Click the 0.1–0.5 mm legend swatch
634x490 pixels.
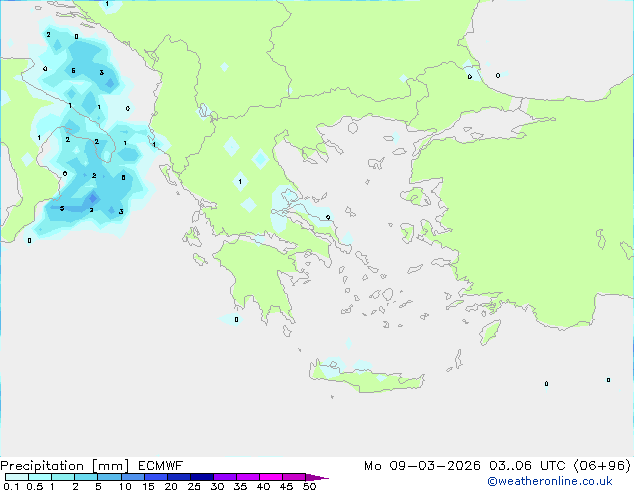(x=17, y=477)
